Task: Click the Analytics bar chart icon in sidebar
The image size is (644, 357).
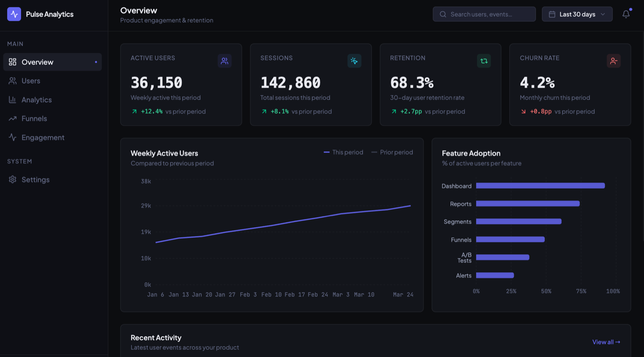Action: 12,100
